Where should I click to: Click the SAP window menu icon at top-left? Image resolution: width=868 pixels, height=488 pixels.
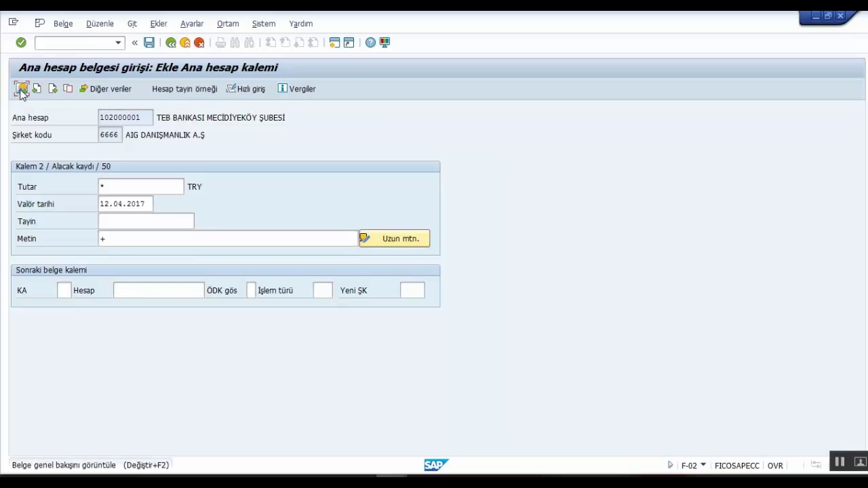pyautogui.click(x=14, y=22)
